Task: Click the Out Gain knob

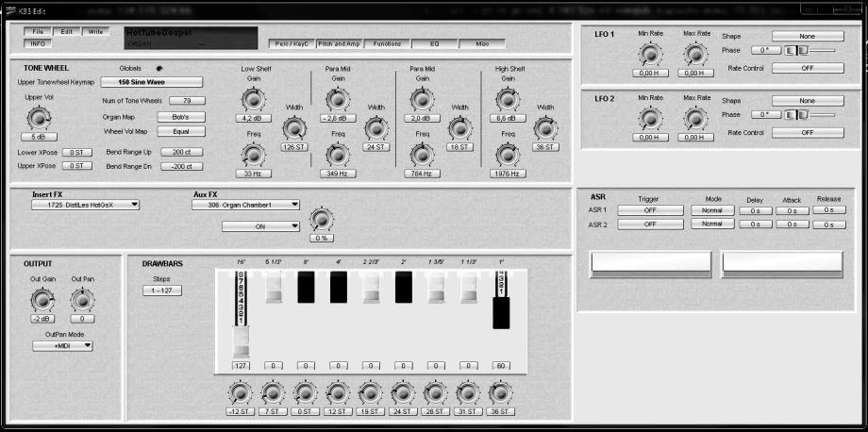Action: pyautogui.click(x=40, y=300)
